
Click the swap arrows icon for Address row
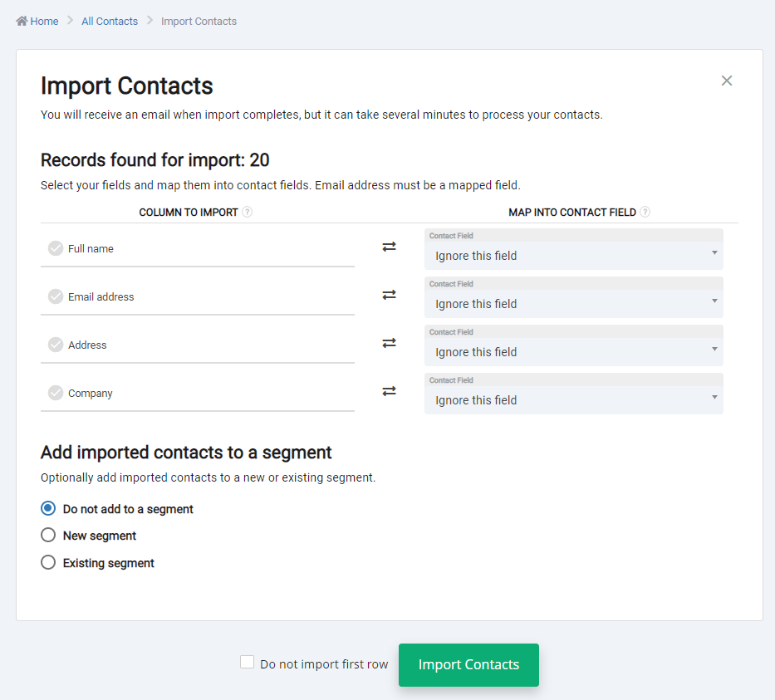tap(389, 343)
